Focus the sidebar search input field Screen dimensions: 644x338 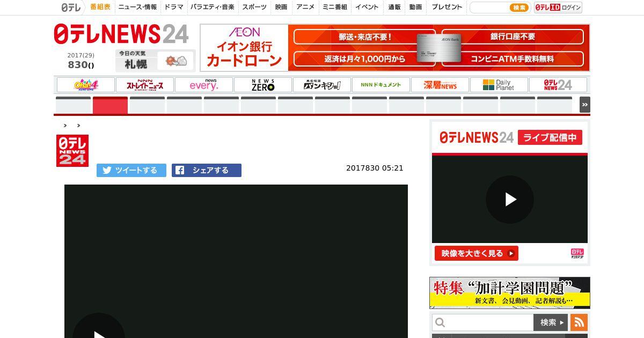483,322
